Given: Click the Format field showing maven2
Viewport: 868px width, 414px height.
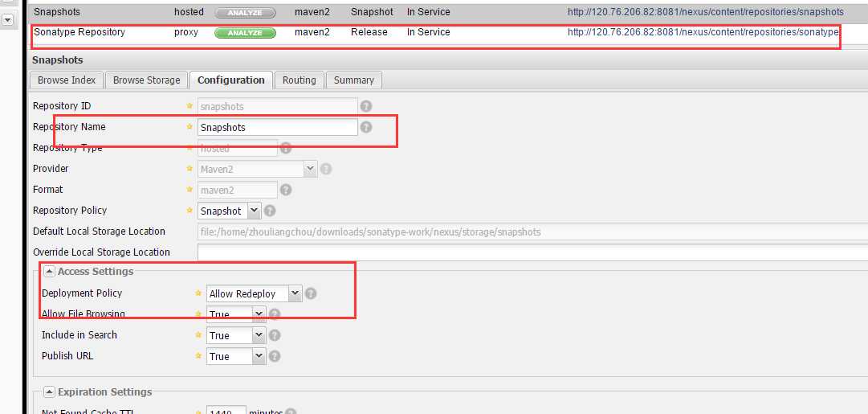Looking at the screenshot, I should 238,190.
